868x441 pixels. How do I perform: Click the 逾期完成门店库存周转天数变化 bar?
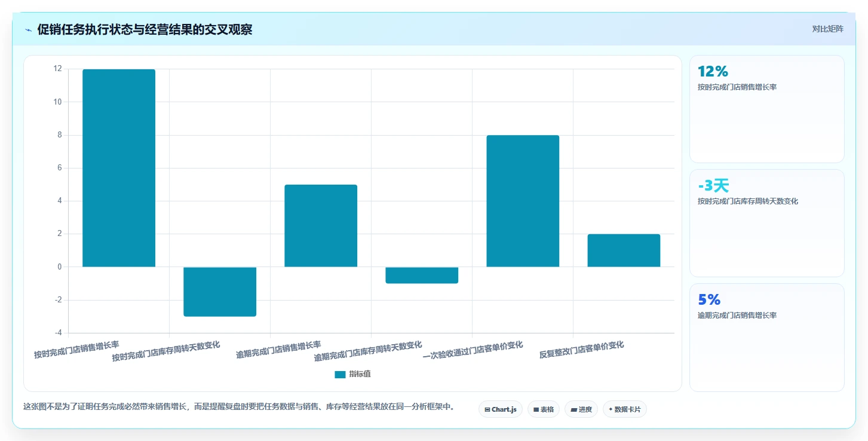[x=422, y=275]
